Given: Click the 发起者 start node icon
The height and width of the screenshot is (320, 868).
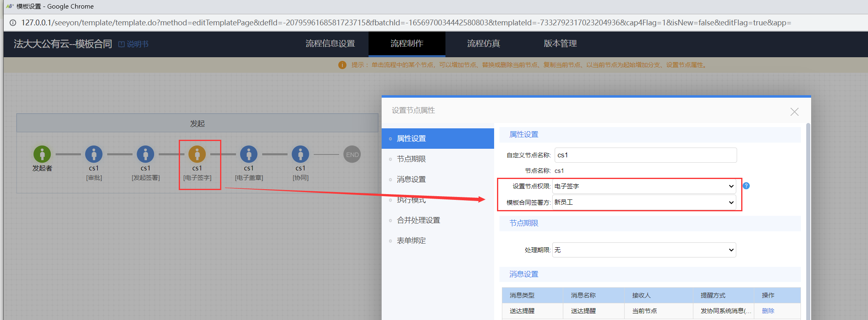Looking at the screenshot, I should [x=42, y=154].
